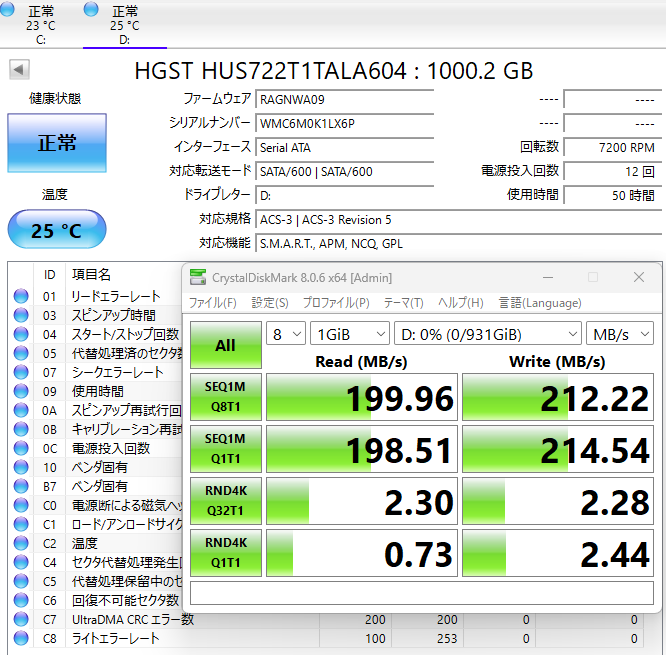Click status dot for attribute 10 ベンダ固有
The image size is (666, 655).
[21, 467]
